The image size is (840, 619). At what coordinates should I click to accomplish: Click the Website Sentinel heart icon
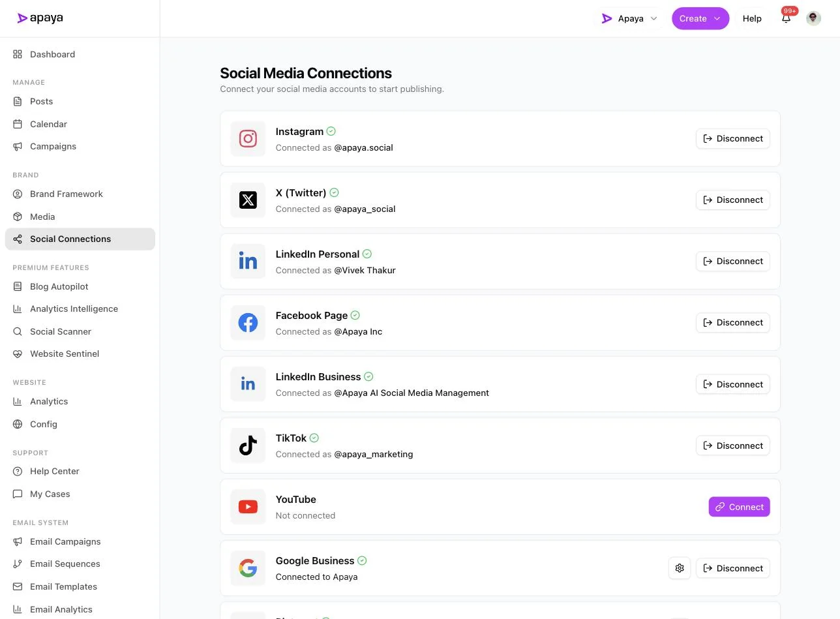(18, 354)
